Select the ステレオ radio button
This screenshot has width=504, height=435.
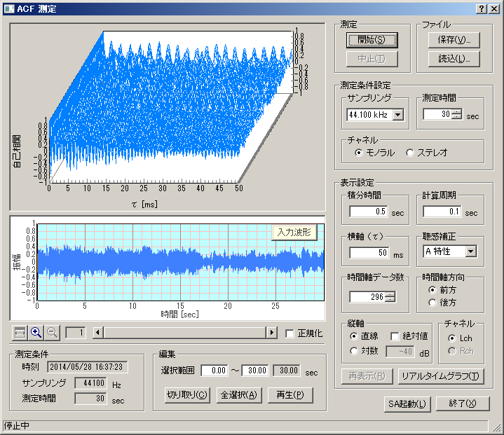point(410,153)
